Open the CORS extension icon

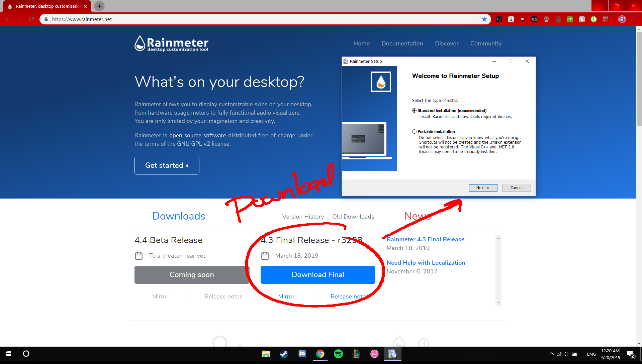click(570, 19)
